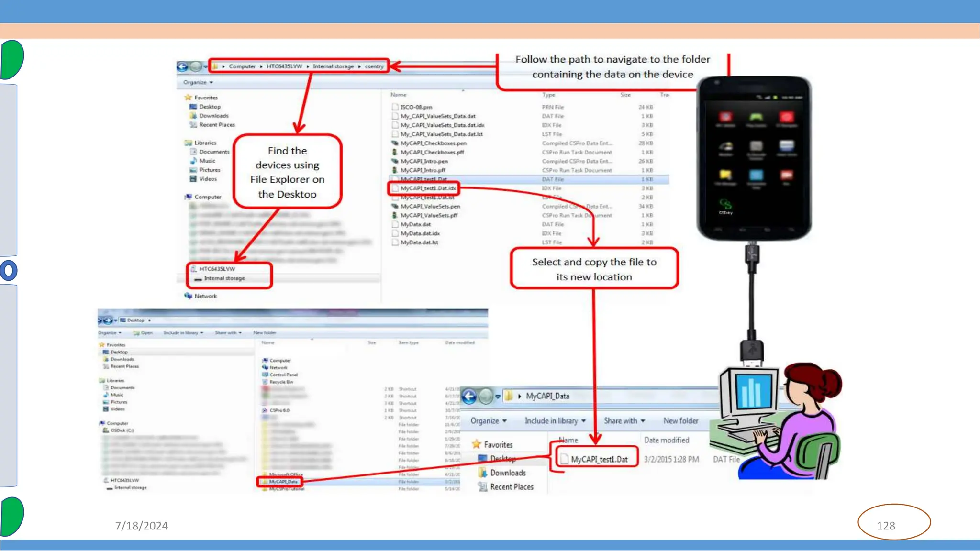Image resolution: width=980 pixels, height=551 pixels.
Task: Click the back arrow in the MyCAPI_Data window
Action: 469,396
